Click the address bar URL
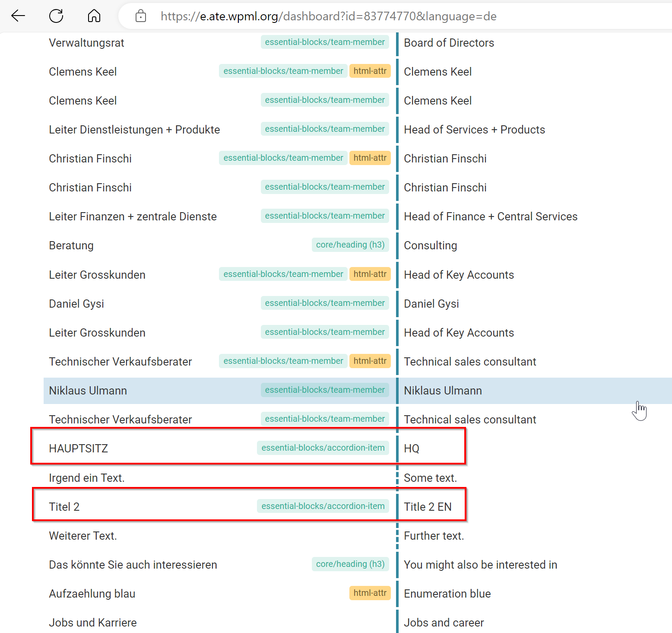 [328, 16]
